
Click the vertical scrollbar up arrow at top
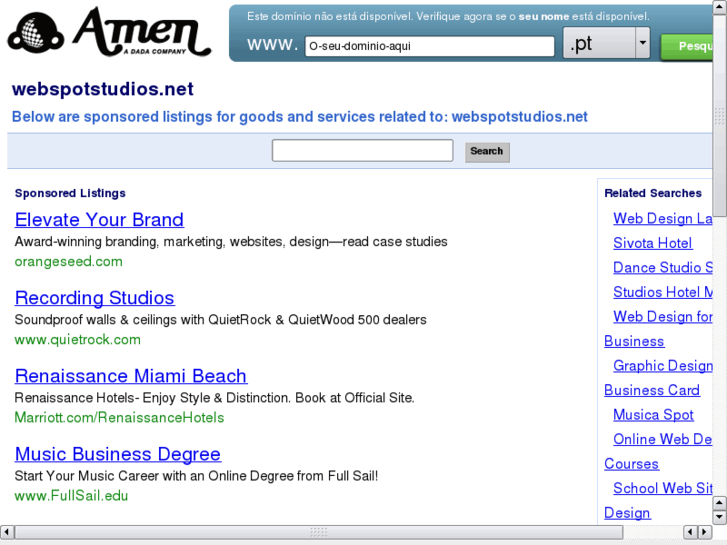point(720,6)
